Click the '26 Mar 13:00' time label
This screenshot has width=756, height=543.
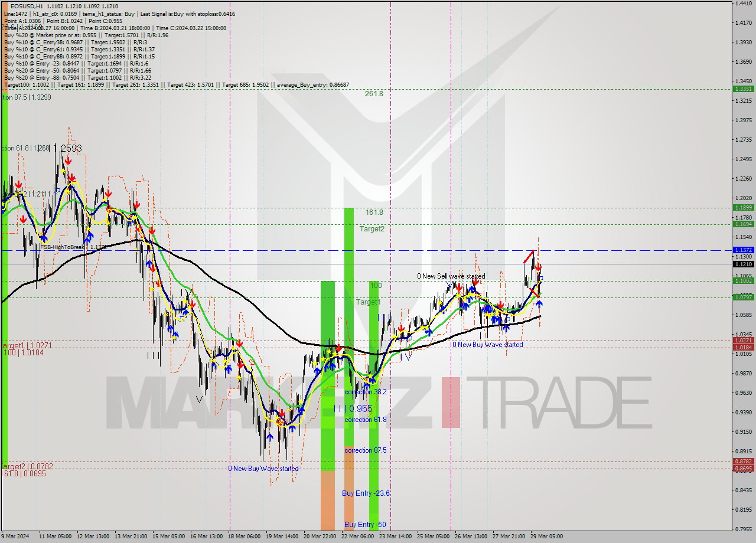click(472, 537)
